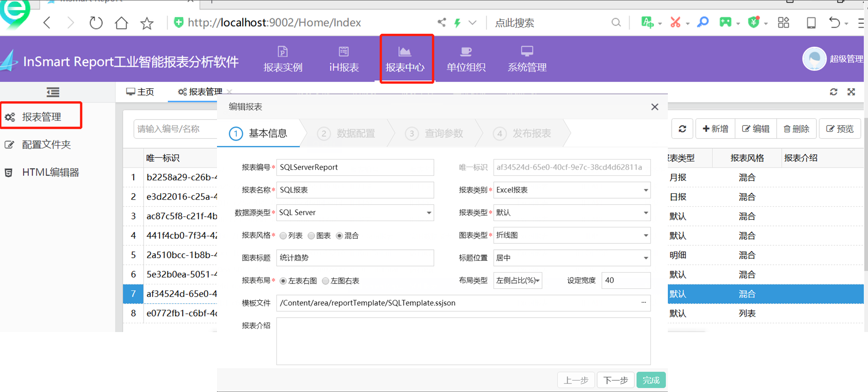Choose 左图右表 layout radio

325,281
